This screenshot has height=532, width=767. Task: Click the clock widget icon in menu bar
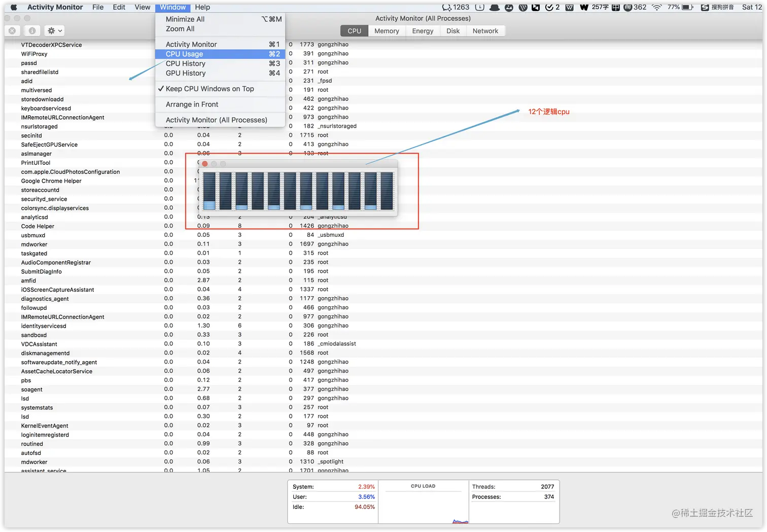[479, 7]
